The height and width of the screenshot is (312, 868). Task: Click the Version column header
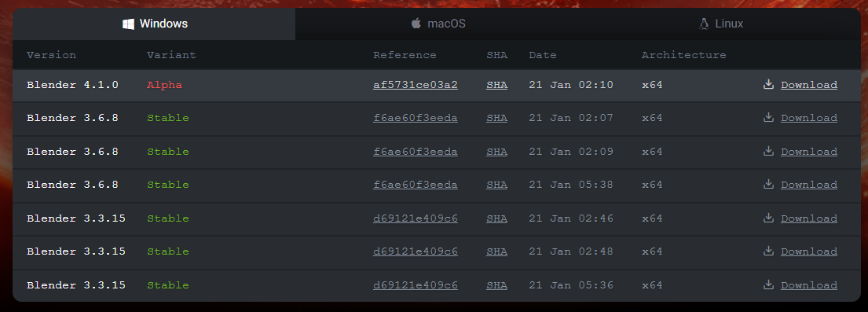[x=52, y=55]
